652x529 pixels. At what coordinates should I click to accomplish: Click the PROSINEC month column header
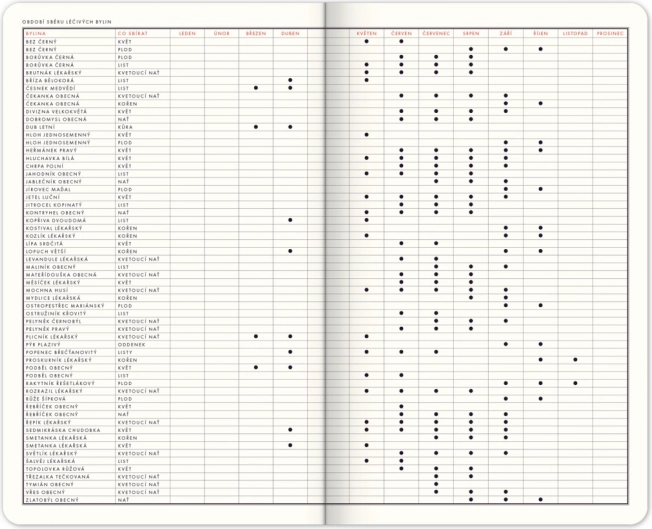tap(609, 33)
